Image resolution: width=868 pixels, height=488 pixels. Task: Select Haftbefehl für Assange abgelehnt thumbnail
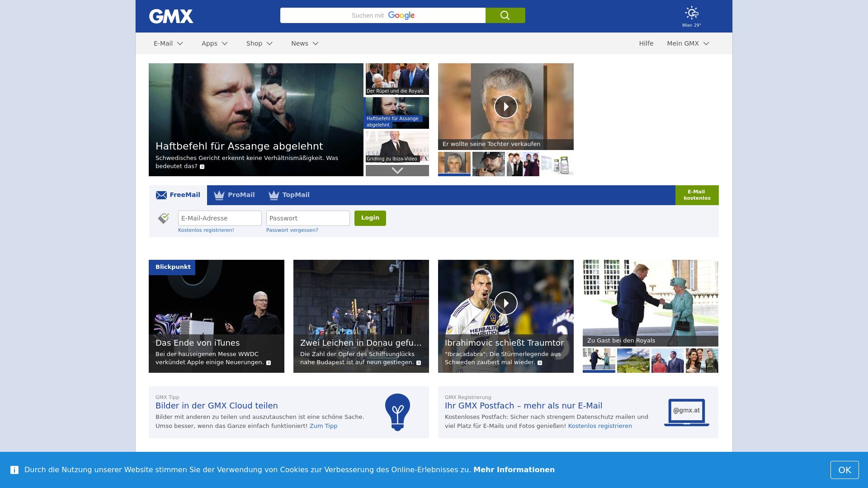pos(397,113)
